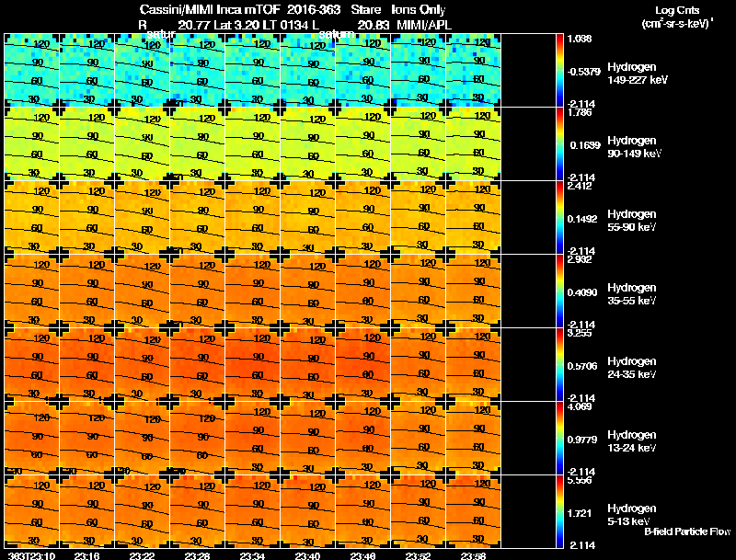
Task: Click the colorbar midpoint value '0.5706'
Action: coord(582,366)
